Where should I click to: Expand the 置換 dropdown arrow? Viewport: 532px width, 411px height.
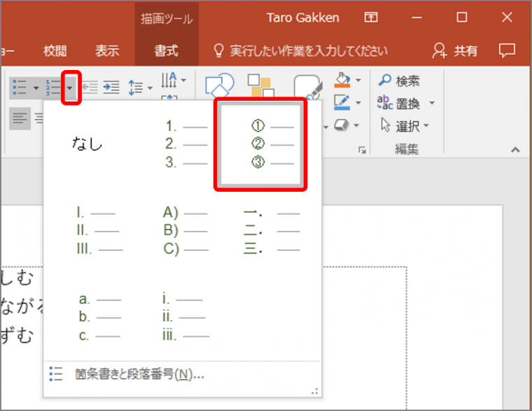[432, 103]
